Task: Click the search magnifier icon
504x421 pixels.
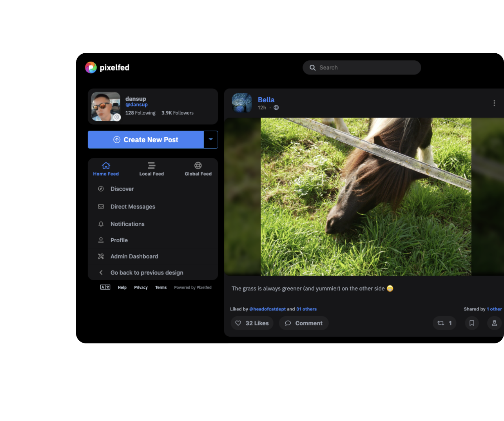Action: (312, 67)
